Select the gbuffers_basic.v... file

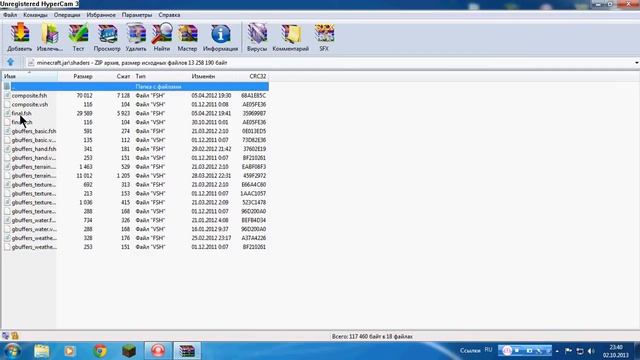[x=34, y=140]
